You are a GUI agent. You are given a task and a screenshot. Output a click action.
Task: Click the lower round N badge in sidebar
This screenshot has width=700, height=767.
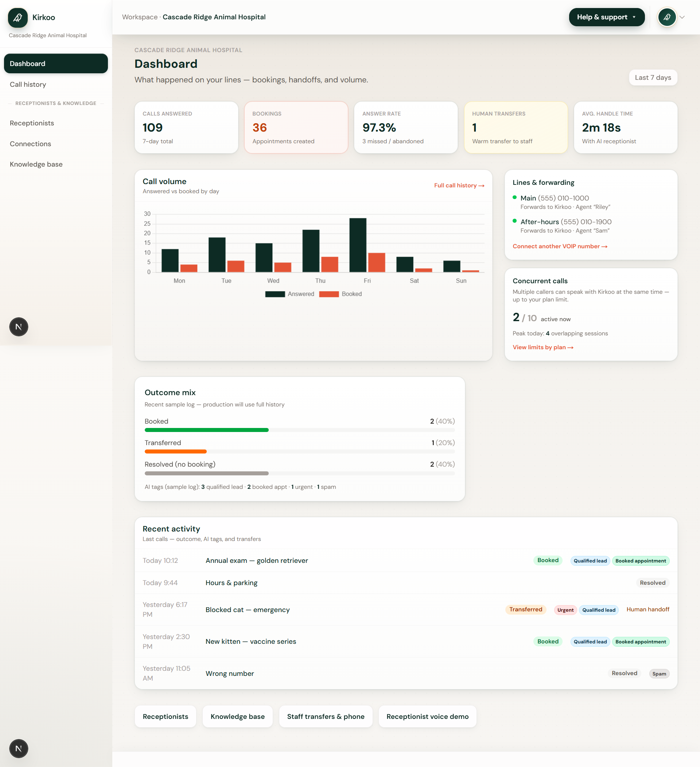pos(19,749)
